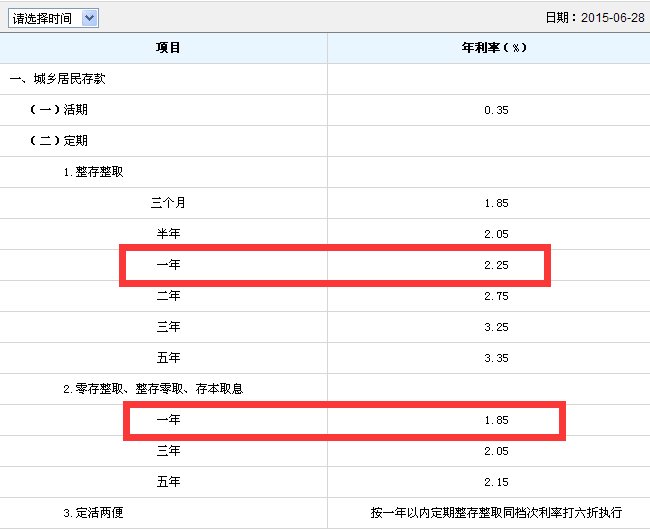Select the (二)定期 row label
Screen dimensions: 650x529
tap(58, 141)
